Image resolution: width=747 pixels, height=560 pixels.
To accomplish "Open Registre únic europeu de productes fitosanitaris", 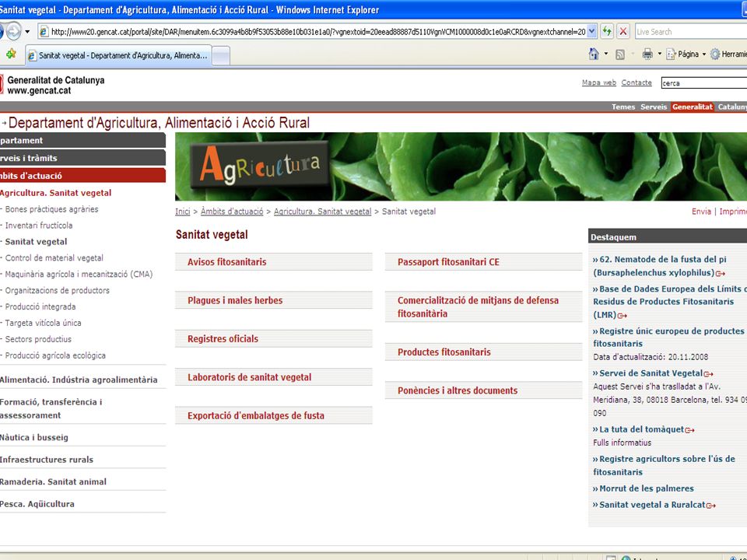I will (x=668, y=337).
